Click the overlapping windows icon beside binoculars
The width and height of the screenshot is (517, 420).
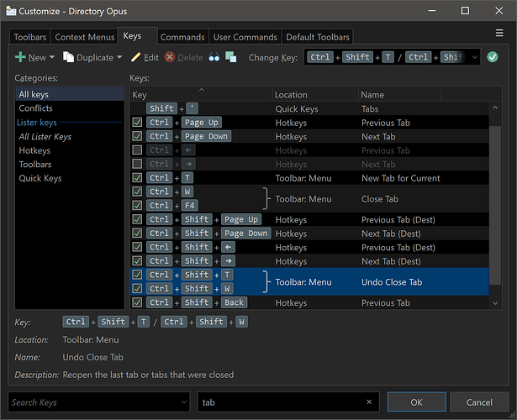tap(231, 57)
